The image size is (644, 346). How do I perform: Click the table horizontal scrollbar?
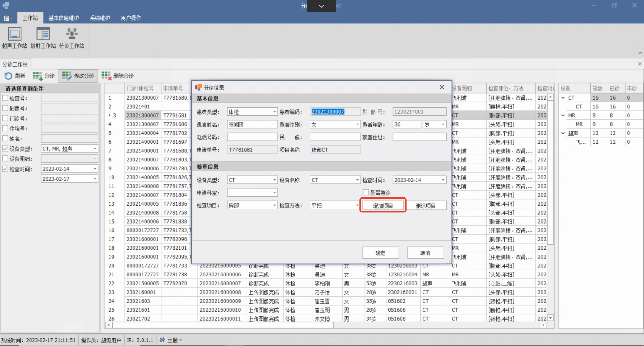(x=223, y=325)
